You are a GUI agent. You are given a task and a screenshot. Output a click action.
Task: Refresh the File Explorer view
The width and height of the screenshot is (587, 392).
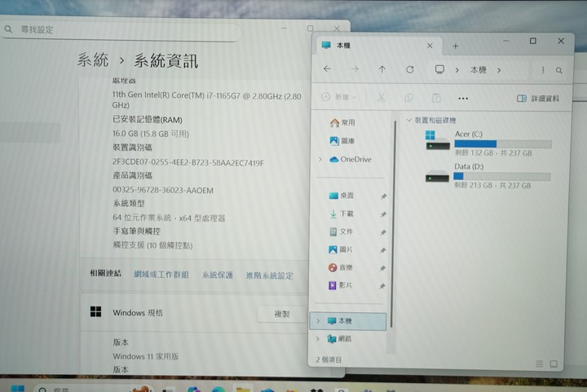pyautogui.click(x=410, y=69)
